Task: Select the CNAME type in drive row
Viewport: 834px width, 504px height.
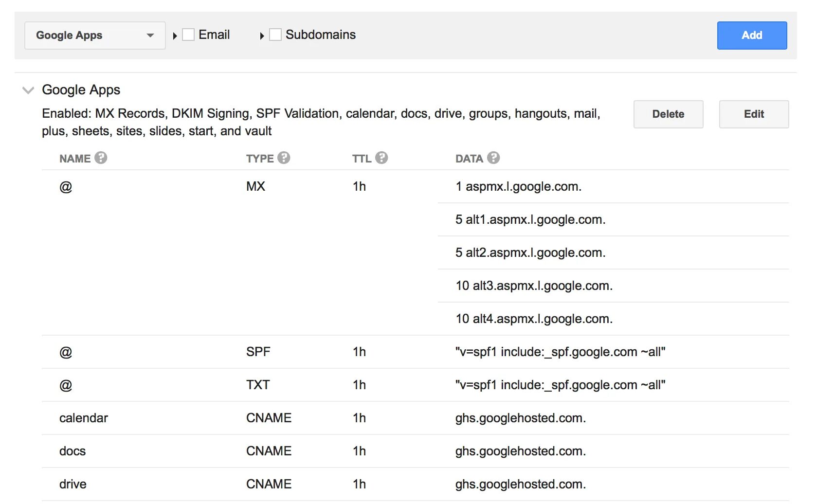Action: pyautogui.click(x=269, y=484)
